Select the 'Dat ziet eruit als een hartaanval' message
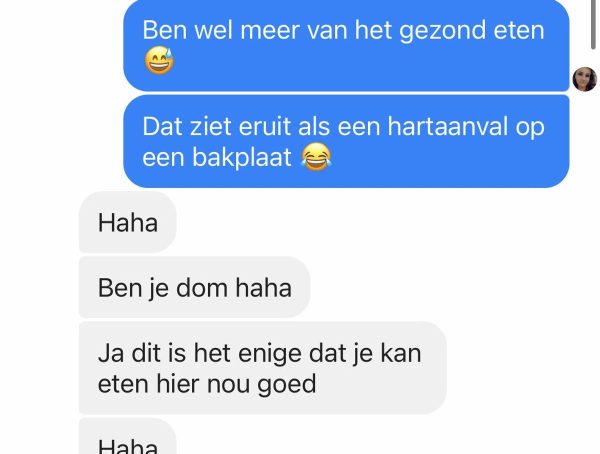 pos(346,141)
